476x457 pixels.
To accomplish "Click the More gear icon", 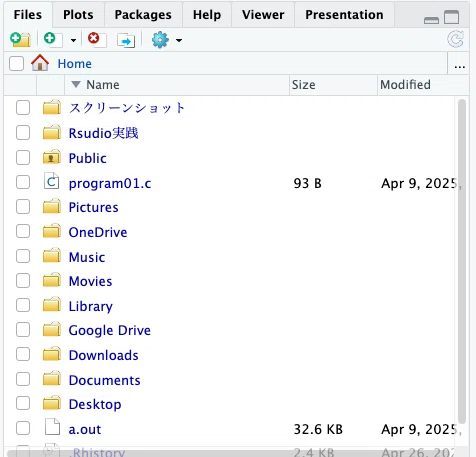I will click(x=160, y=40).
